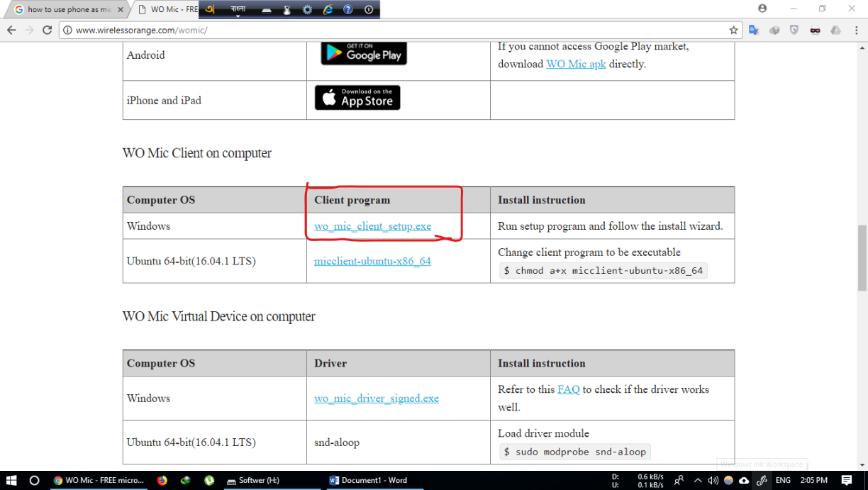Viewport: 868px width, 490px height.
Task: Close the 'how to use phone as mic' tab
Action: [122, 10]
